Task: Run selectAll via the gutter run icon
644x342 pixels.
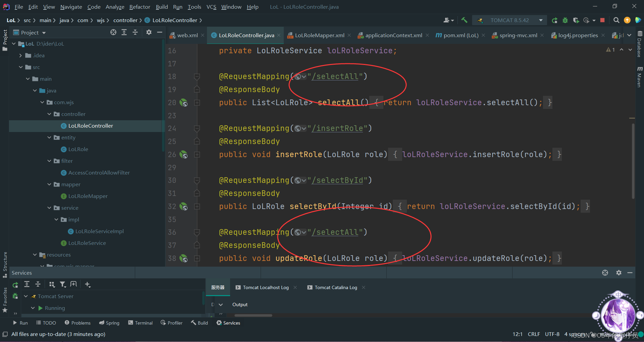Action: click(184, 102)
